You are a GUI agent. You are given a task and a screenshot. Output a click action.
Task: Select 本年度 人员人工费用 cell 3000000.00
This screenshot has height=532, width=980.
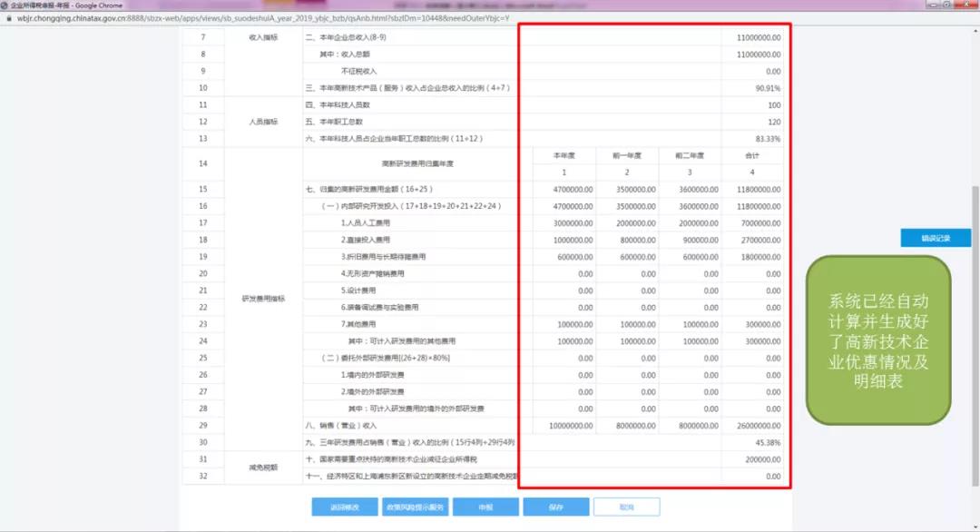click(564, 222)
